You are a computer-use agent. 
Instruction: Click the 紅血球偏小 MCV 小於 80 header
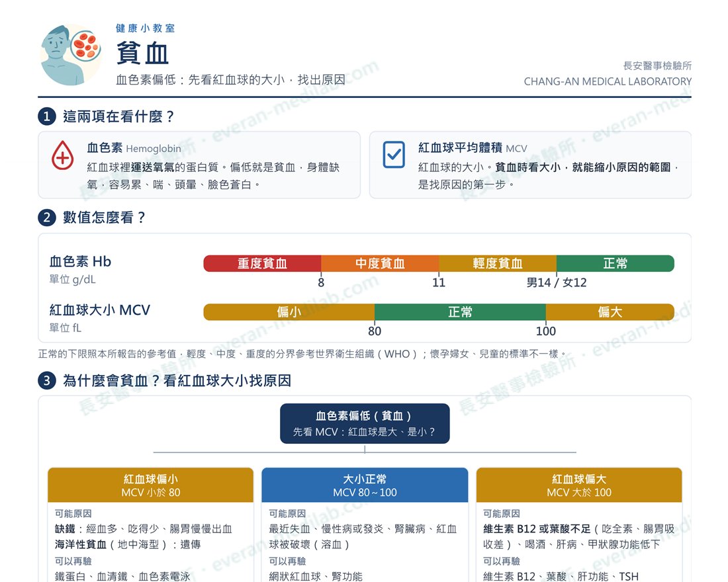[x=150, y=485]
